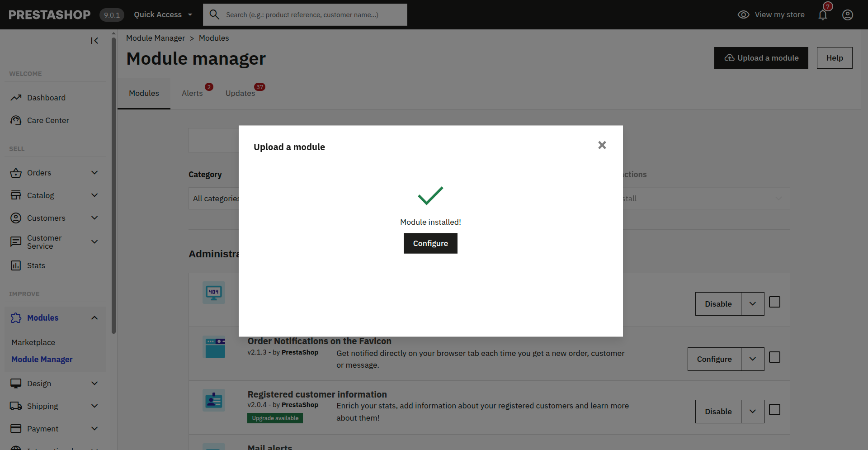This screenshot has width=868, height=450.
Task: Click the Module Manager breadcrumb link
Action: pyautogui.click(x=156, y=38)
